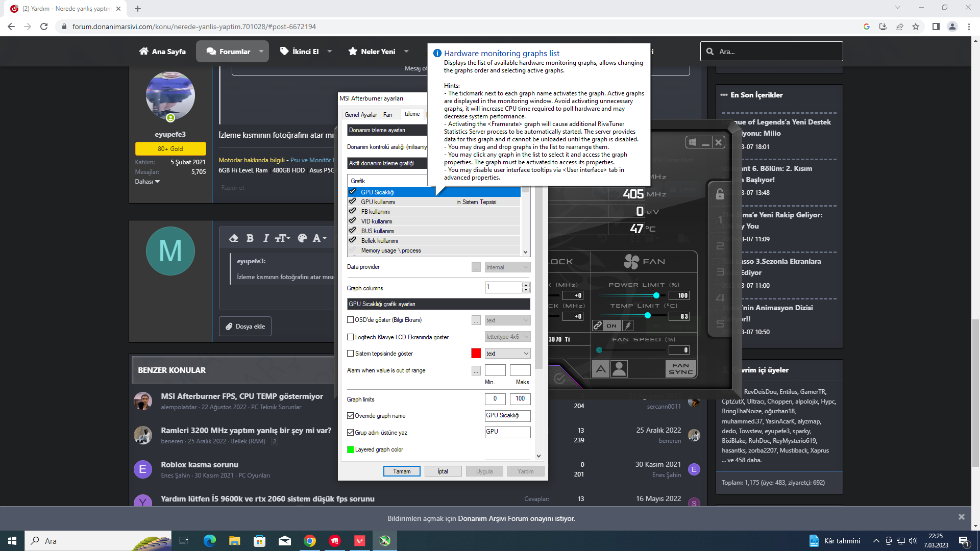Open Microsoft Edge from the taskbar
Viewport: 980px width, 551px height.
coord(209,541)
